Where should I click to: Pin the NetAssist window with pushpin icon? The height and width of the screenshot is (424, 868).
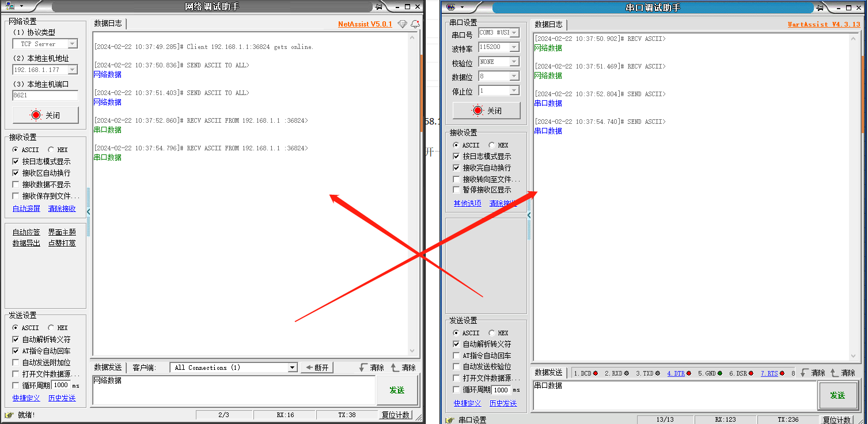pyautogui.click(x=378, y=7)
